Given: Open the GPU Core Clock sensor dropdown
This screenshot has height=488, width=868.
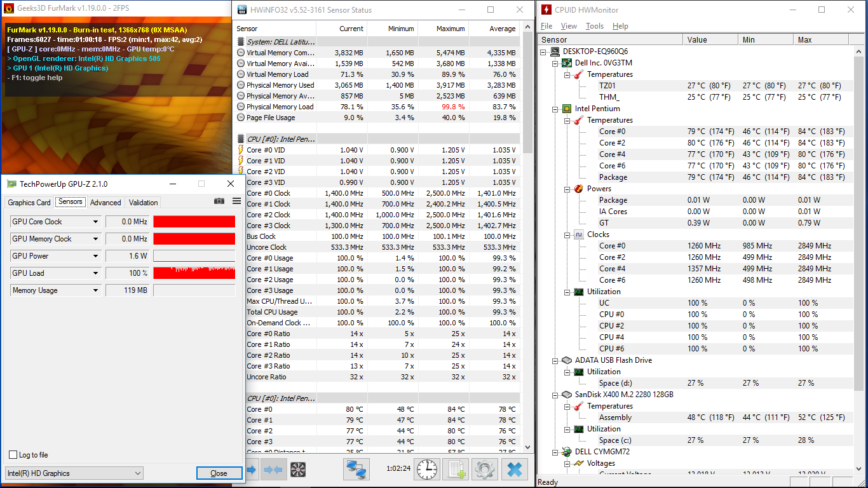Looking at the screenshot, I should (x=96, y=222).
